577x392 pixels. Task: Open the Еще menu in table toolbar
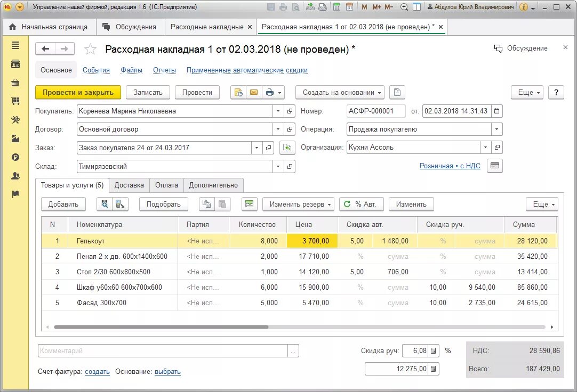(x=542, y=205)
